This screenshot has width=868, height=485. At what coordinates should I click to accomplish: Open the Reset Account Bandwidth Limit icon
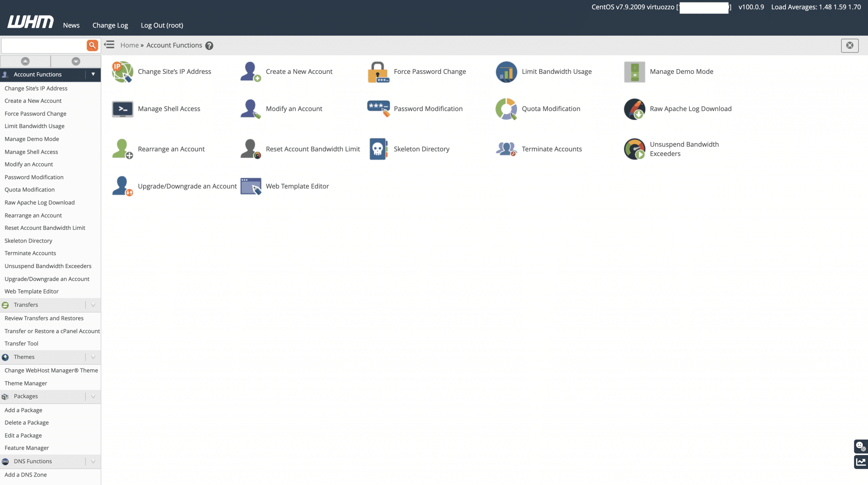[x=251, y=149]
